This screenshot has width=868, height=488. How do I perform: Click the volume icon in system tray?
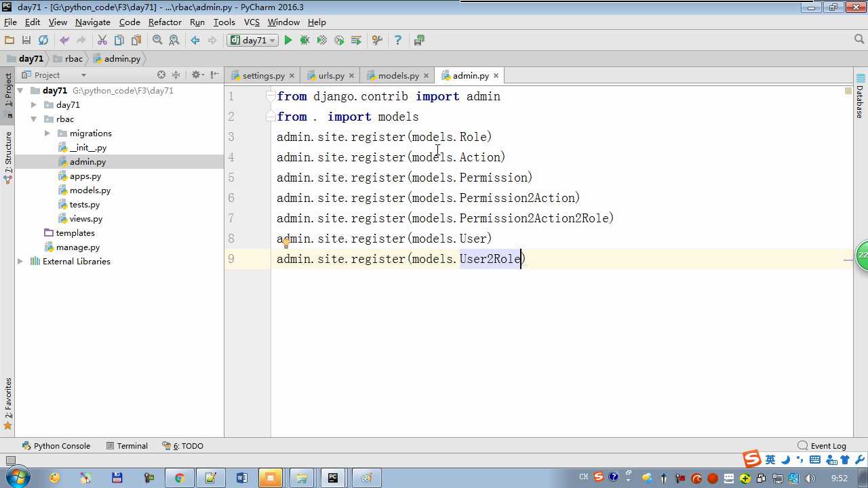click(810, 479)
